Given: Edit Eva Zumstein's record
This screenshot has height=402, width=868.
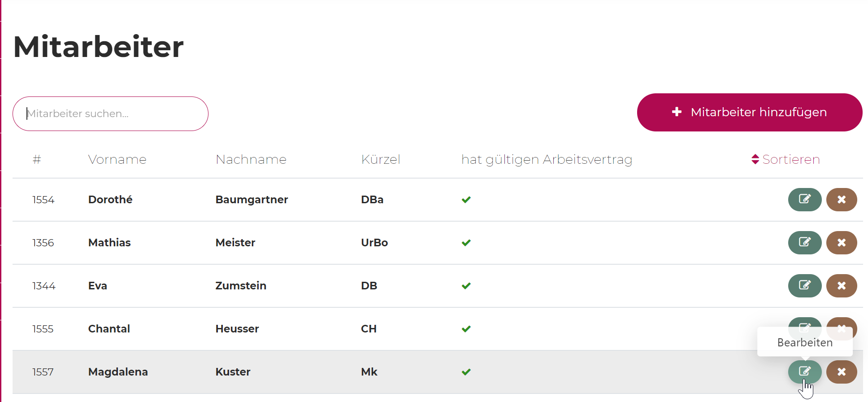Looking at the screenshot, I should (x=804, y=286).
